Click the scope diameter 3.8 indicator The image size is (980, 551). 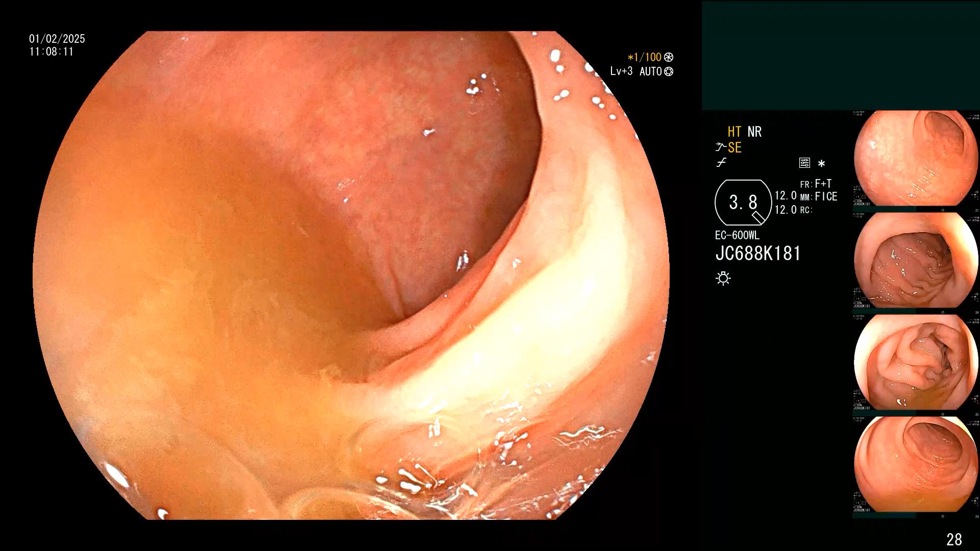pyautogui.click(x=743, y=203)
